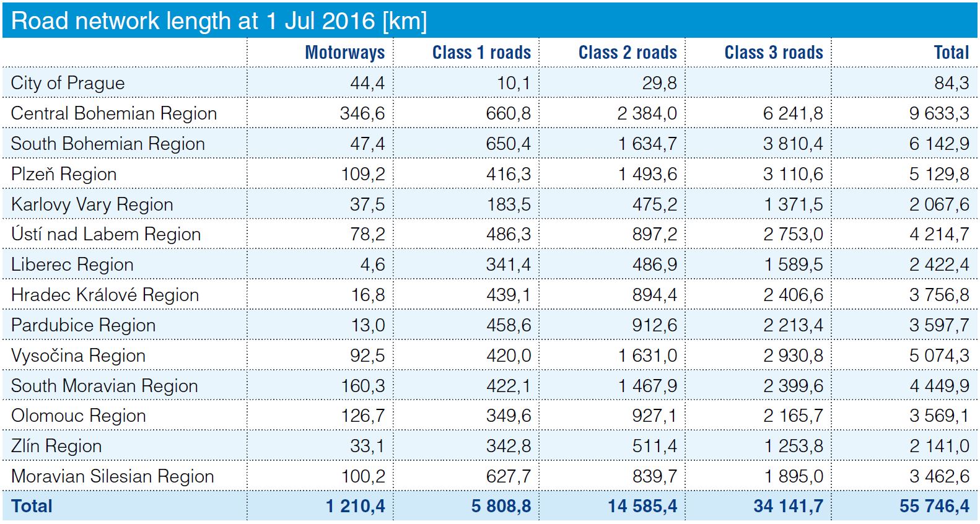Click the 'Plzeň Region' row label

coord(64,174)
